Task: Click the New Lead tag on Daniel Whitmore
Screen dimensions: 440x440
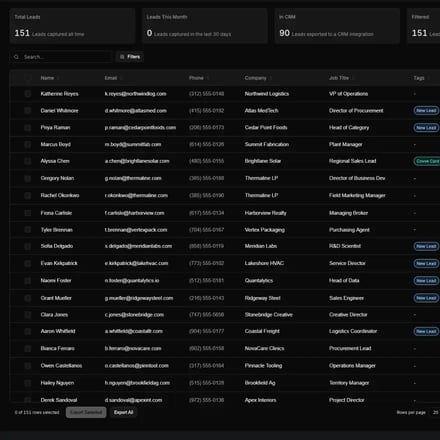Action: [x=426, y=111]
